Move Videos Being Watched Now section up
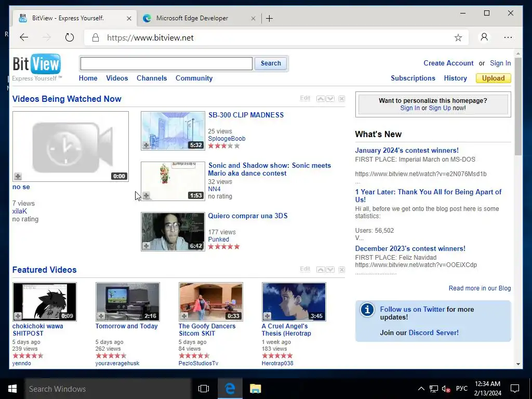 click(x=321, y=99)
